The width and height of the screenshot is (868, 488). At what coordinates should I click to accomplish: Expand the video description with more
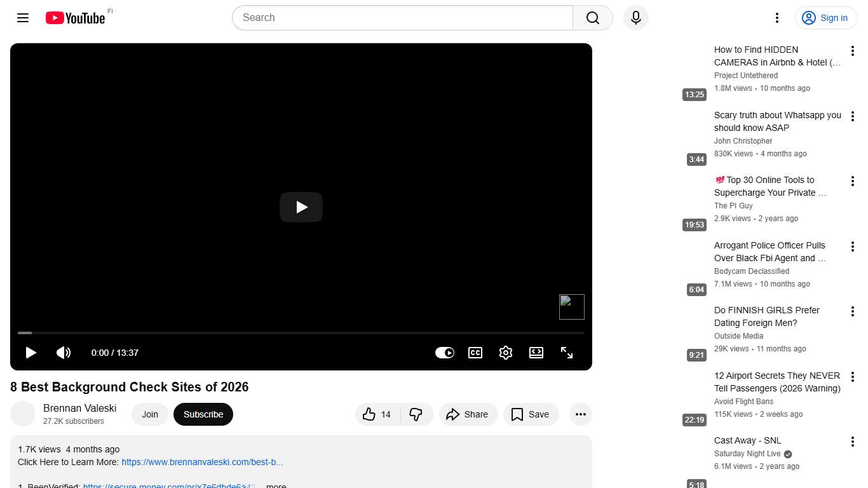pyautogui.click(x=275, y=485)
